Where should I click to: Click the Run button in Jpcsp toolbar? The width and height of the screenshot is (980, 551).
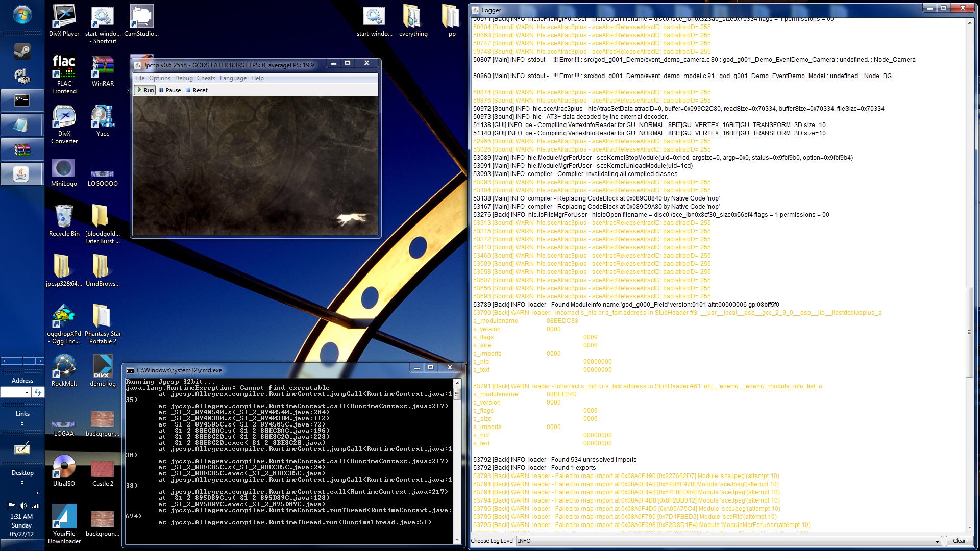[145, 90]
